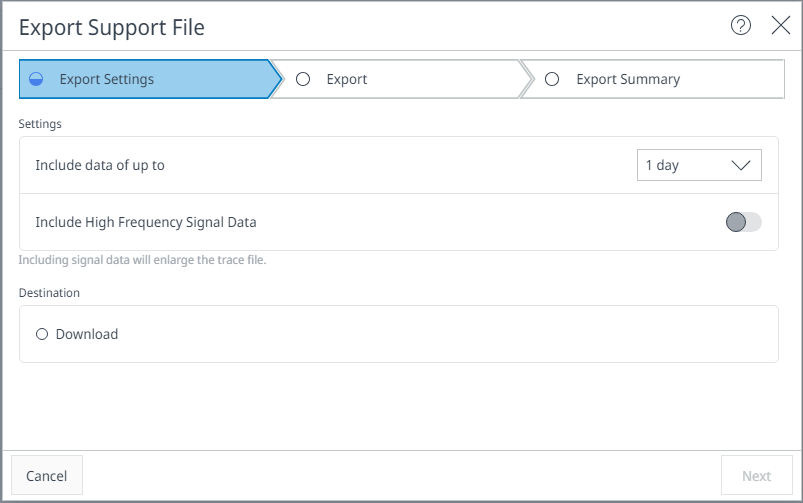
Task: Jump to the Export Summary step
Action: (628, 80)
